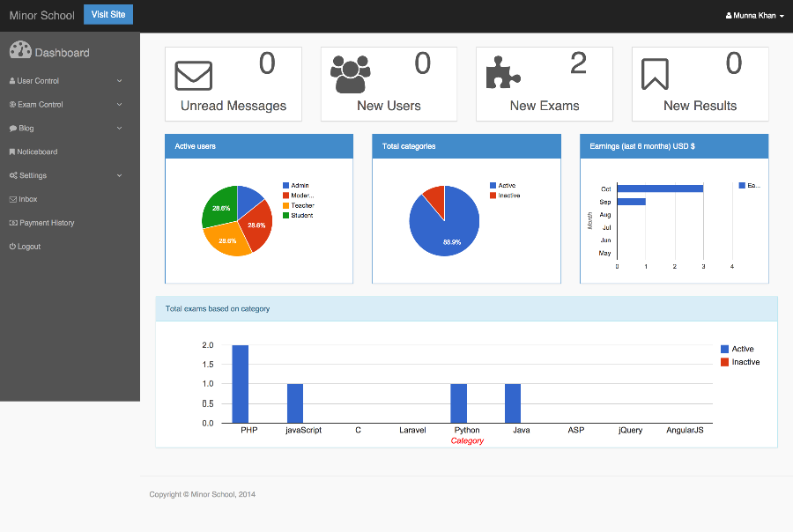The image size is (793, 532).
Task: Expand the Blog submenu chevron
Action: (x=119, y=129)
